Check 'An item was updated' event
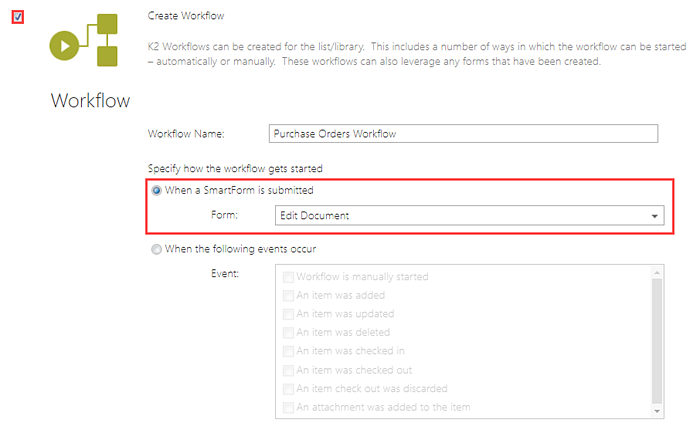This screenshot has height=433, width=700. coord(289,314)
